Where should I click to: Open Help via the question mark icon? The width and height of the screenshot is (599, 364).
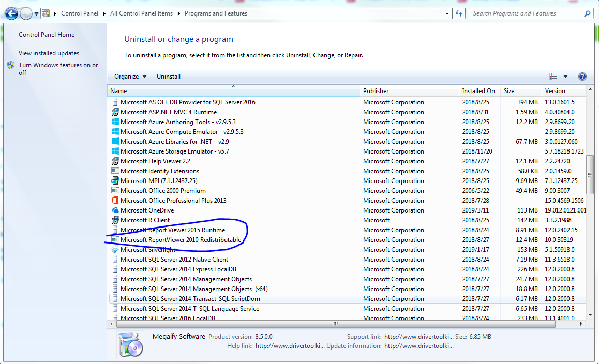coord(582,76)
